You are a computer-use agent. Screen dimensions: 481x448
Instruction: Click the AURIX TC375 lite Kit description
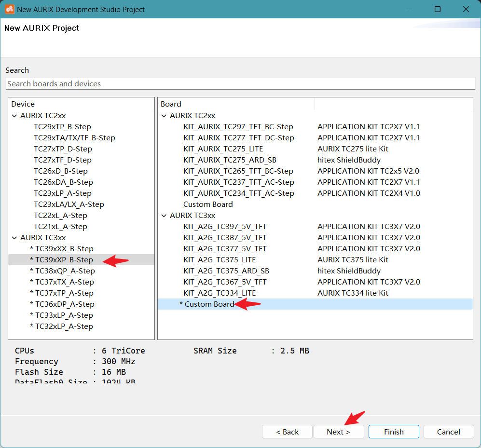(353, 260)
